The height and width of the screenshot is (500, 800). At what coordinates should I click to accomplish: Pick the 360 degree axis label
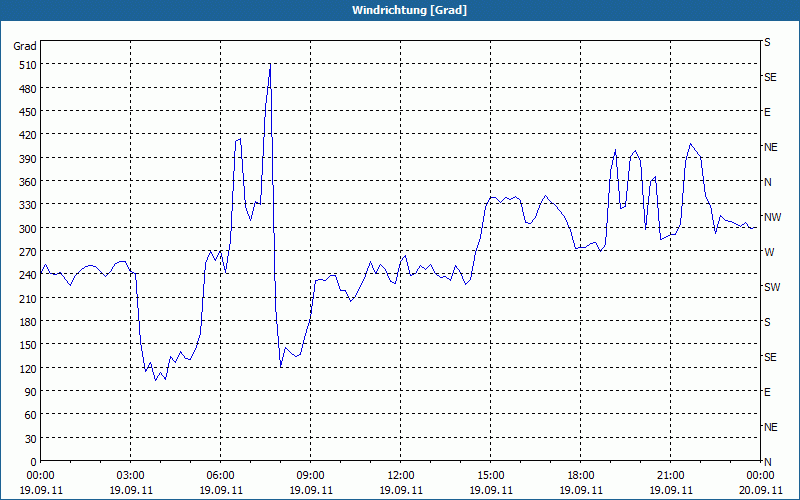28,182
